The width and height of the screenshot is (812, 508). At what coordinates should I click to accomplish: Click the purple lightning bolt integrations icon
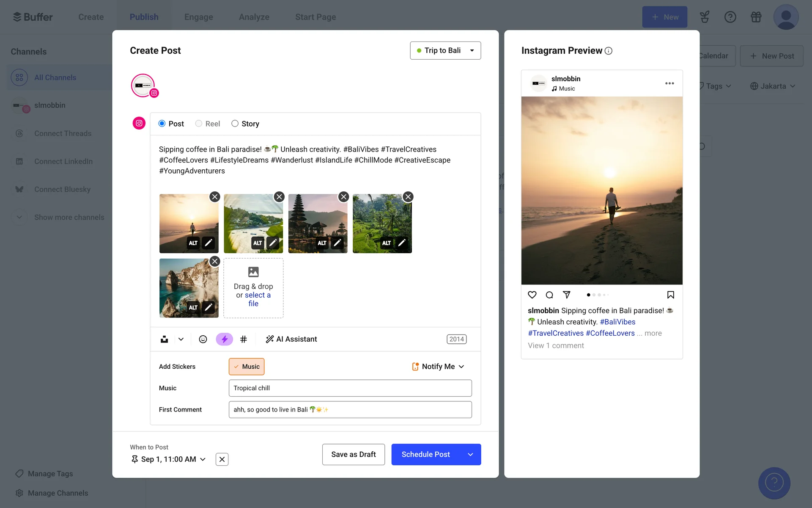click(x=224, y=339)
